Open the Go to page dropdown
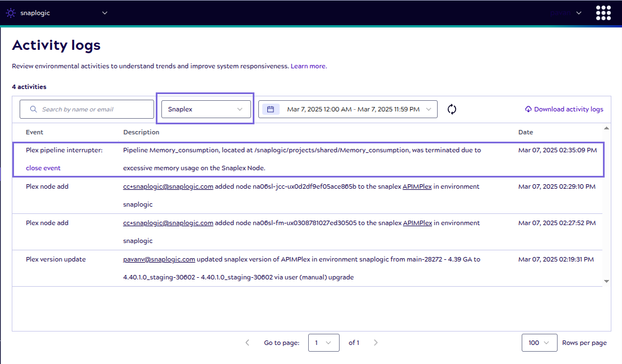This screenshot has height=364, width=622. tap(324, 342)
